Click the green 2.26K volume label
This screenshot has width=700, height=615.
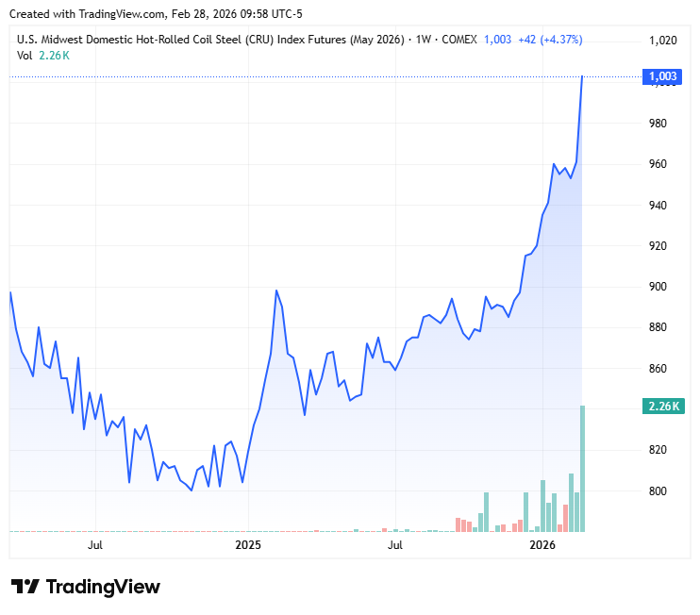[663, 407]
